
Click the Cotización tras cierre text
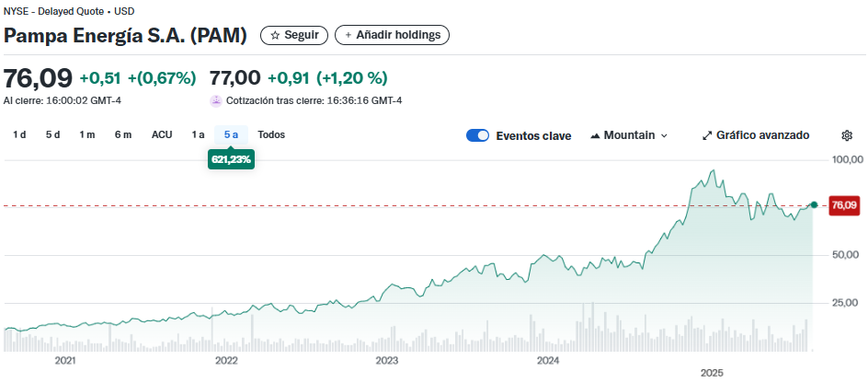(314, 101)
